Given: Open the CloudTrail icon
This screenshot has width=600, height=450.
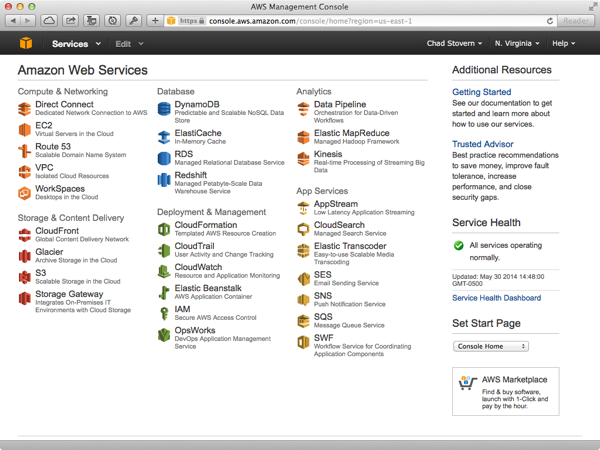Looking at the screenshot, I should point(164,250).
